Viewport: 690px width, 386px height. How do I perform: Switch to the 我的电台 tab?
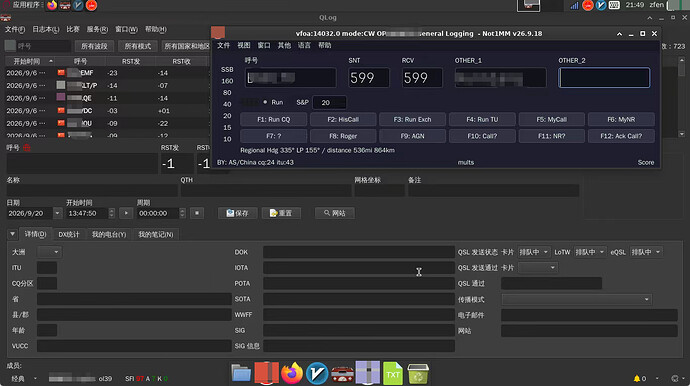[x=109, y=234]
